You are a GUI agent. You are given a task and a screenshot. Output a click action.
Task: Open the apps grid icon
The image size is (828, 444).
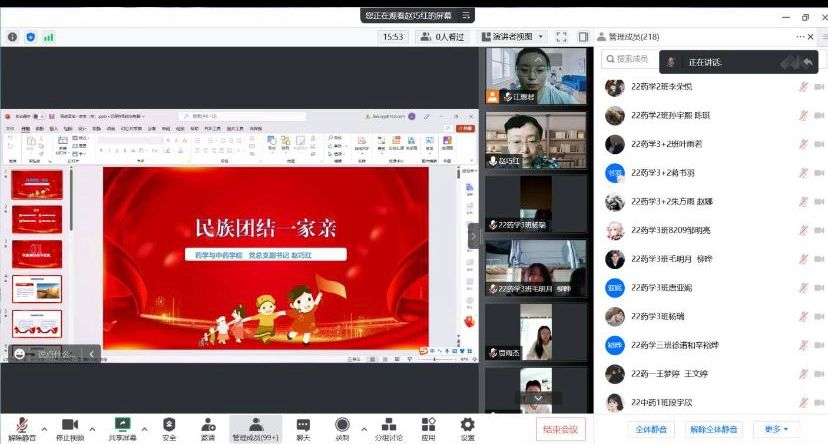tap(428, 424)
